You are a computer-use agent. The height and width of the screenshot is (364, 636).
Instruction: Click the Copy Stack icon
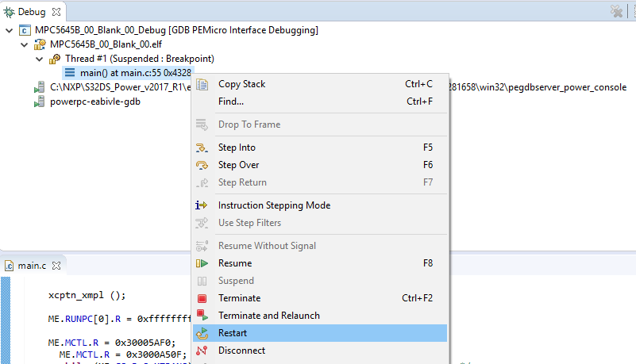click(202, 84)
